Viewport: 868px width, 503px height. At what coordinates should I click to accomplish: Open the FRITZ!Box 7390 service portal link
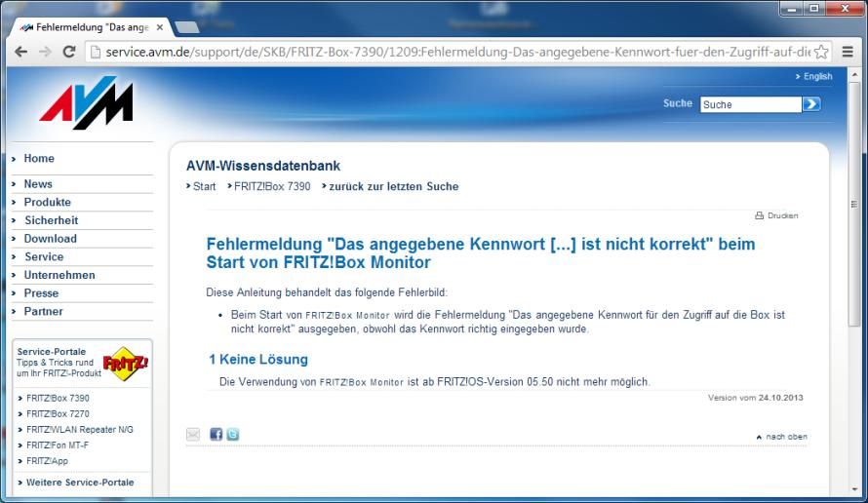click(x=58, y=398)
